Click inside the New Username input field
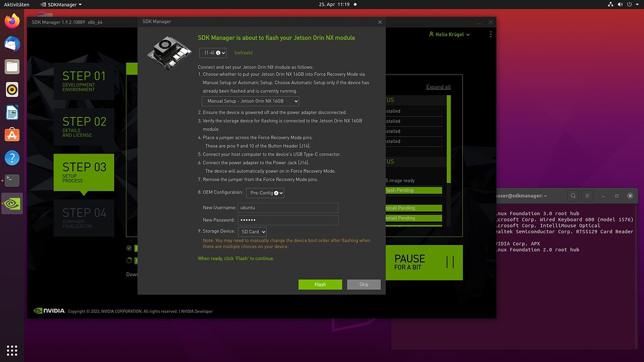 (287, 207)
